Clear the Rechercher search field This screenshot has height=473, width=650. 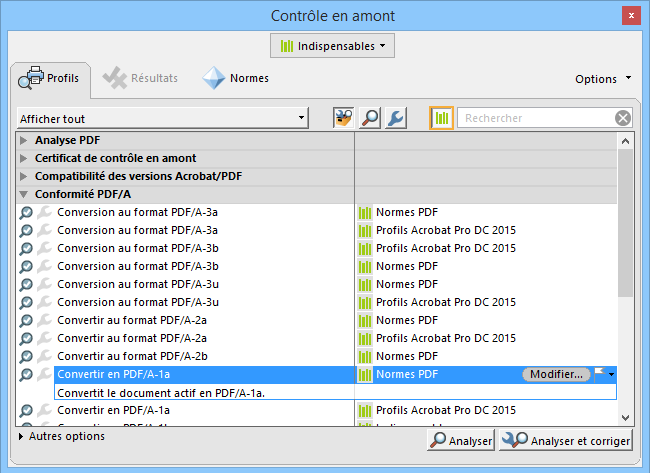[x=623, y=118]
